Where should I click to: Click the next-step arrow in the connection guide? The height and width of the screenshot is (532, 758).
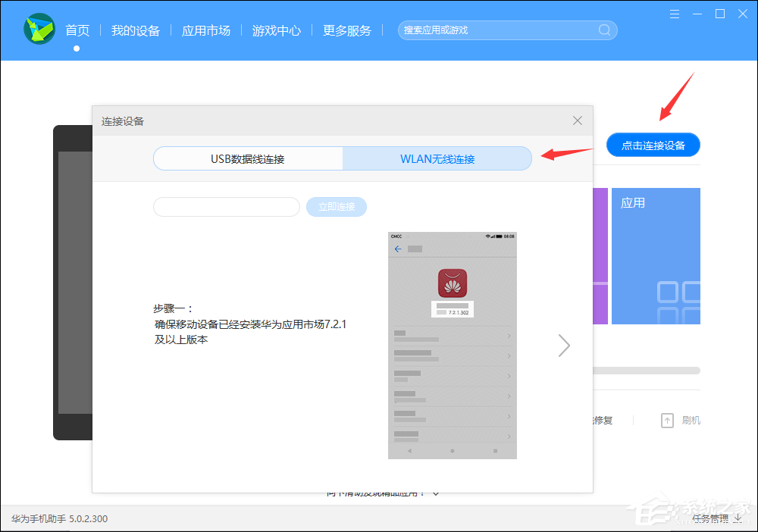point(564,346)
